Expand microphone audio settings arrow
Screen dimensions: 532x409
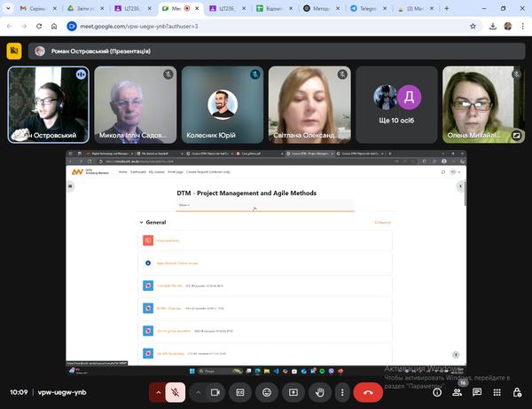[x=159, y=391]
